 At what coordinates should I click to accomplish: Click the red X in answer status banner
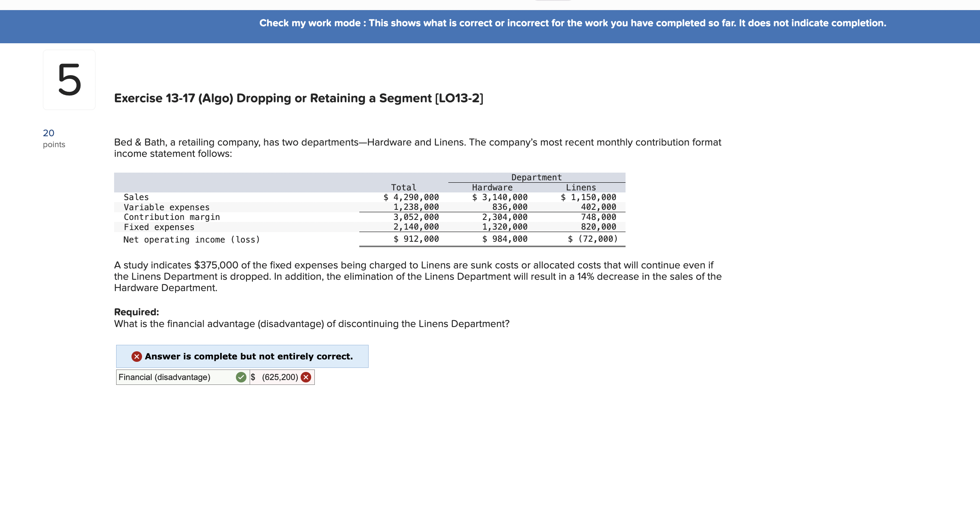coord(137,356)
